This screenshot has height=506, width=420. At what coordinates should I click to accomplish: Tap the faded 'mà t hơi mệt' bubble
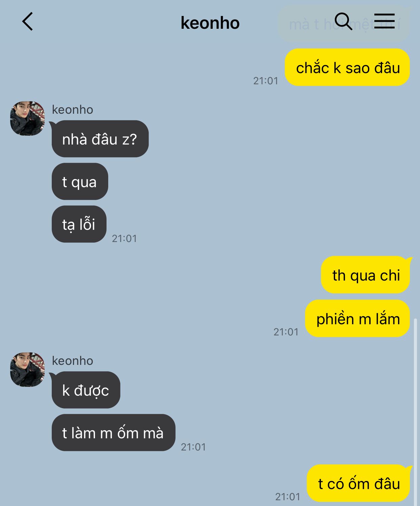(344, 24)
